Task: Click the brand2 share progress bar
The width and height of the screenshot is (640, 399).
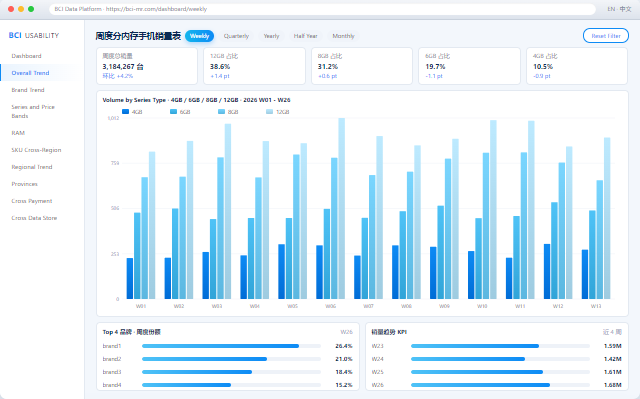Action: tap(231, 359)
